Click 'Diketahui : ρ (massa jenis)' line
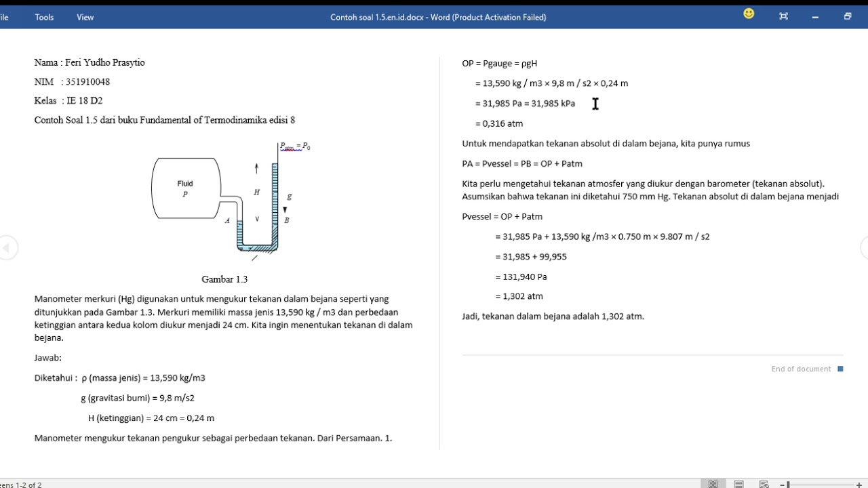The height and width of the screenshot is (488, 868). pos(120,378)
